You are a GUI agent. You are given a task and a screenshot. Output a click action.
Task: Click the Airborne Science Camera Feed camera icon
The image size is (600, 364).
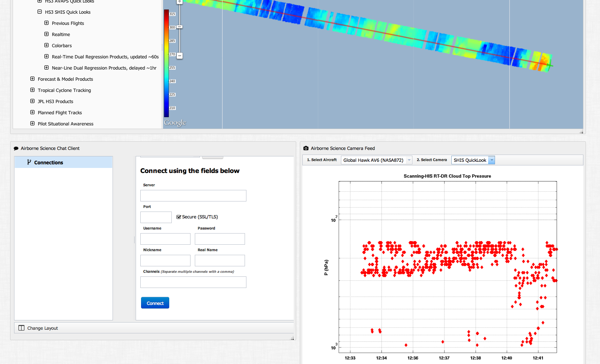(306, 148)
